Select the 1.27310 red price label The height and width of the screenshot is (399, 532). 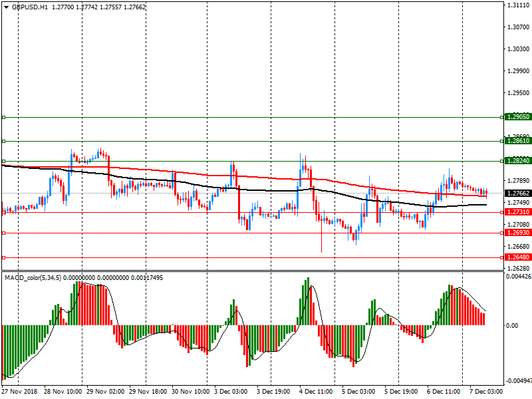518,212
